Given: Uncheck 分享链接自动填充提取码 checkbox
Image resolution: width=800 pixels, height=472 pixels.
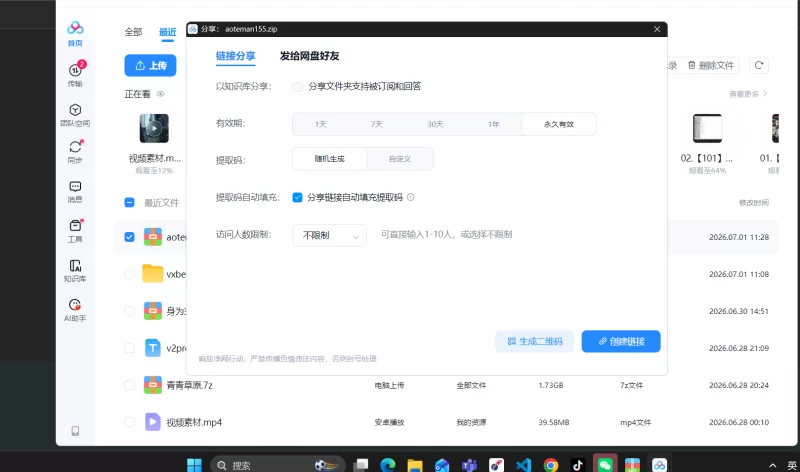Looking at the screenshot, I should [297, 197].
